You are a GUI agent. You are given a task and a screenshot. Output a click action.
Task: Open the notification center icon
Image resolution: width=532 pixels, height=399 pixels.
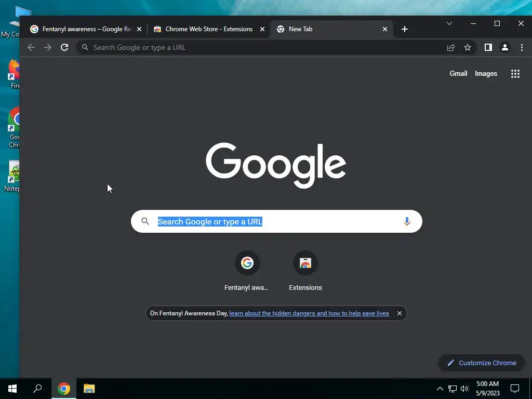click(515, 389)
